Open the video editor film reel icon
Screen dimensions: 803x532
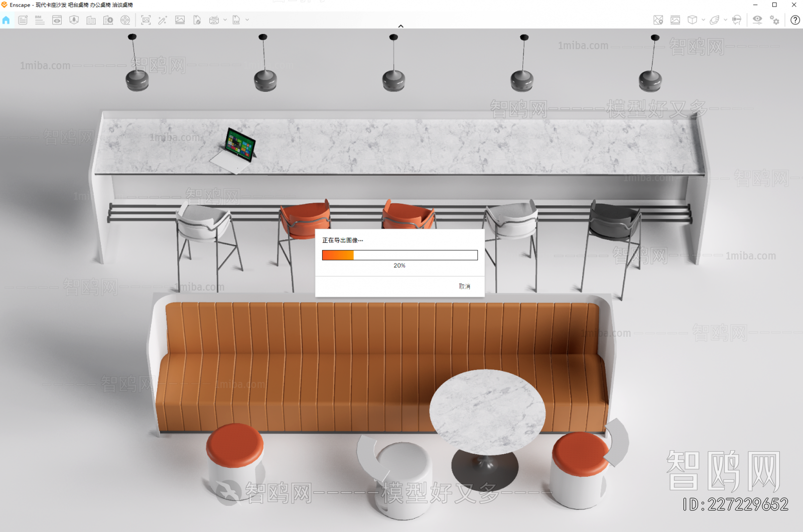(125, 20)
